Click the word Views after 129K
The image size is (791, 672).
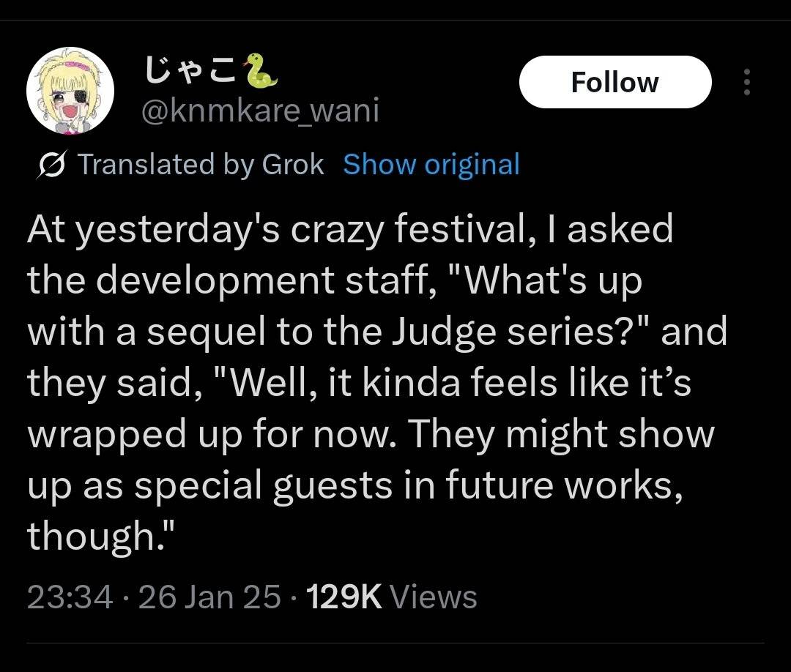click(434, 597)
